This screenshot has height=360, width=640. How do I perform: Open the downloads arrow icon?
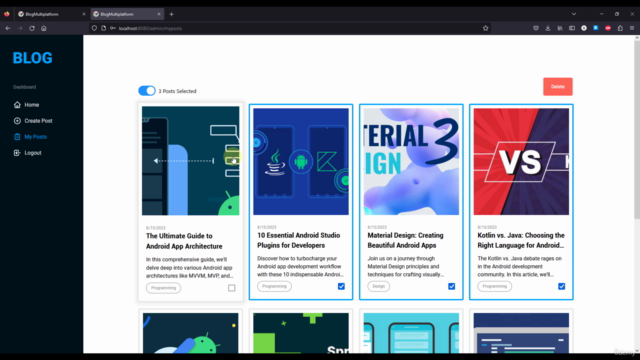(548, 28)
